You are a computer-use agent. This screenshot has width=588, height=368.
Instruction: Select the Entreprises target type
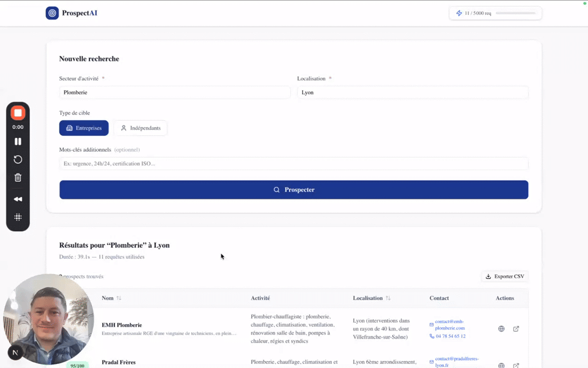point(84,128)
